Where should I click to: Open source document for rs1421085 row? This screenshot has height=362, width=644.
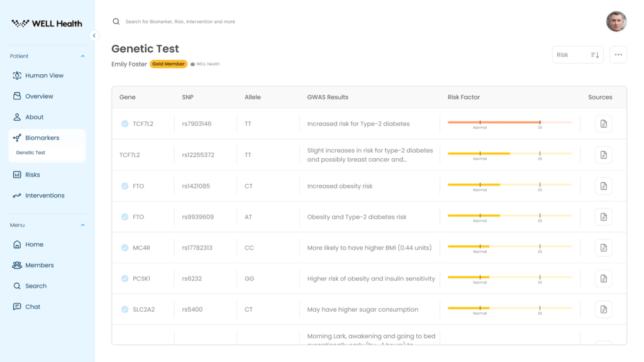[603, 186]
